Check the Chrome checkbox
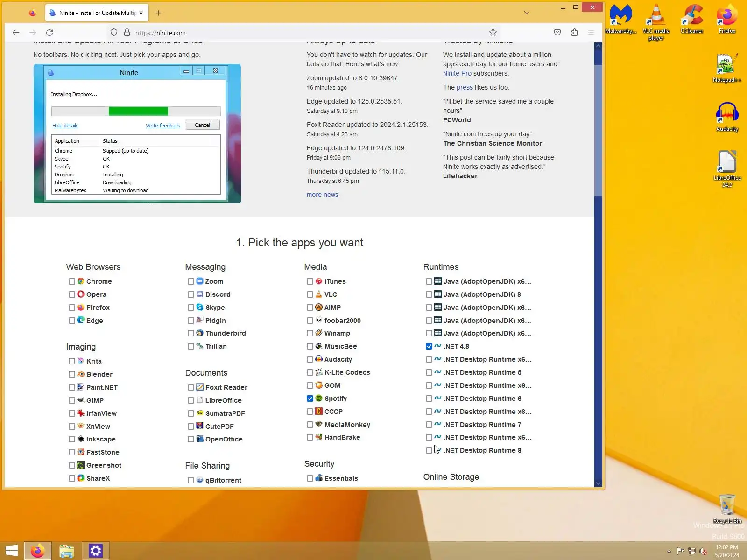Image resolution: width=747 pixels, height=560 pixels. 72,281
